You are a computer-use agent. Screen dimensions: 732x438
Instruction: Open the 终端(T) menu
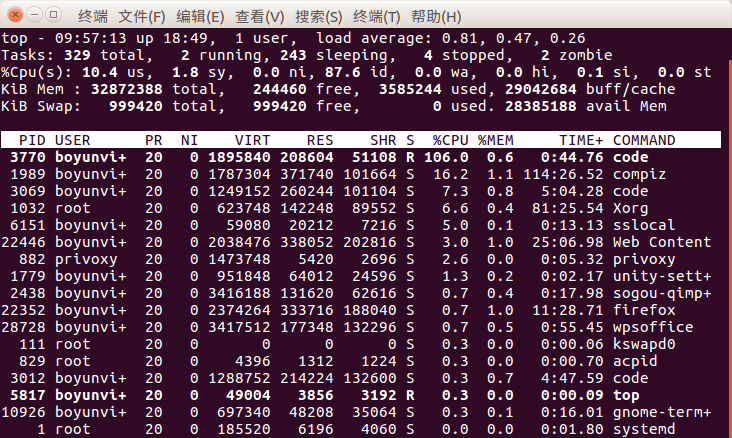tap(377, 16)
